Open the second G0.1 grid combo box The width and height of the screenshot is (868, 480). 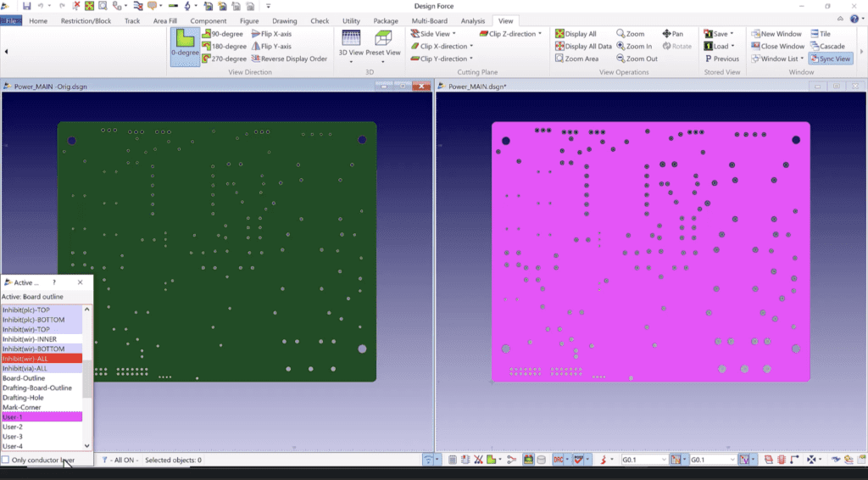pos(712,460)
